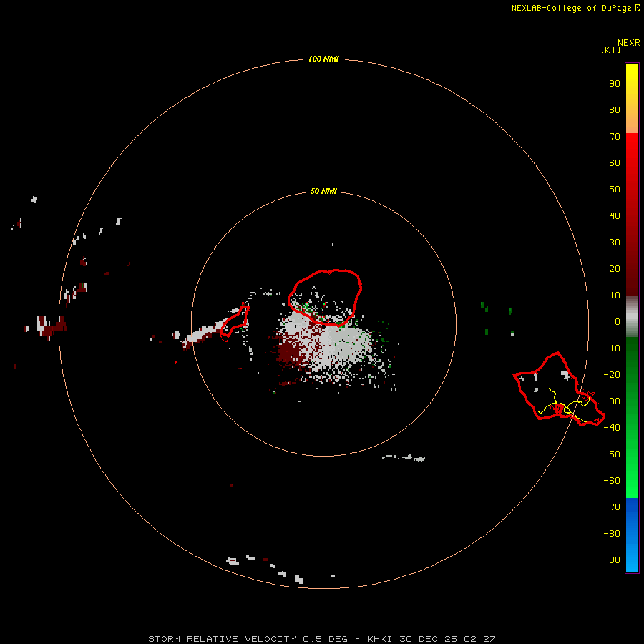This screenshot has width=644, height=644.
Task: Click the 30 value on the color scale
Action: tap(615, 243)
